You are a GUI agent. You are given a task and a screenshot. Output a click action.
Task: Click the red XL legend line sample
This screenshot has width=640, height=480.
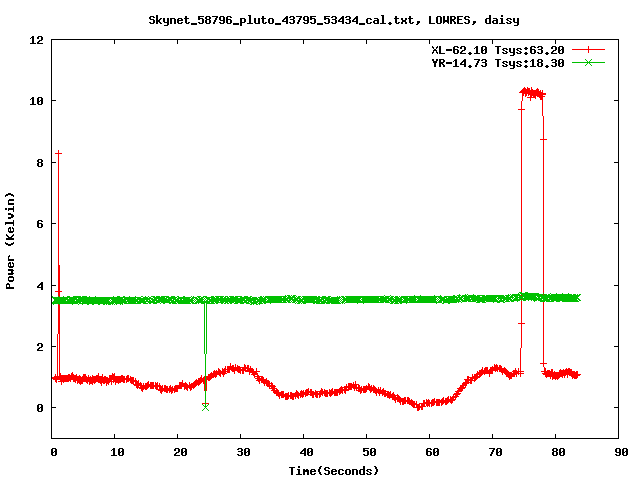point(588,50)
